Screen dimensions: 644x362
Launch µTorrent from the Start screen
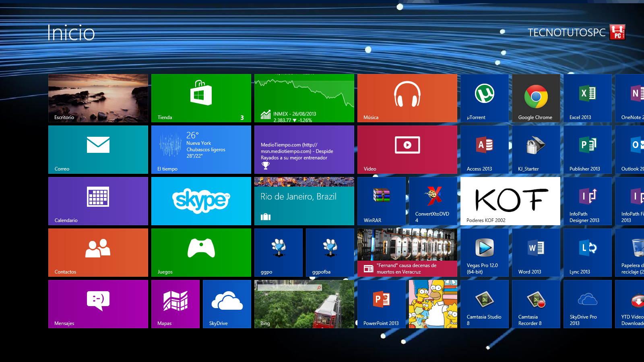pyautogui.click(x=484, y=98)
